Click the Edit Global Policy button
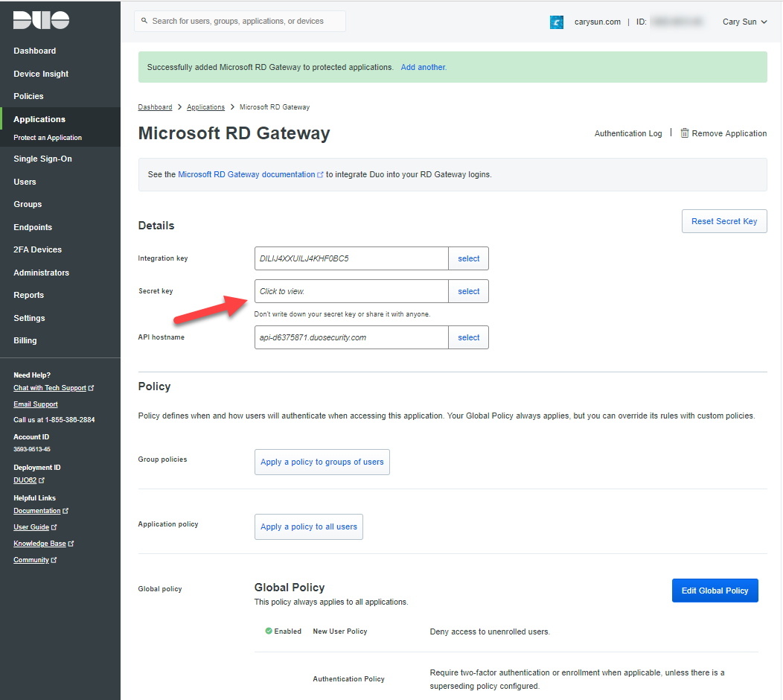The height and width of the screenshot is (700, 783). 715,591
